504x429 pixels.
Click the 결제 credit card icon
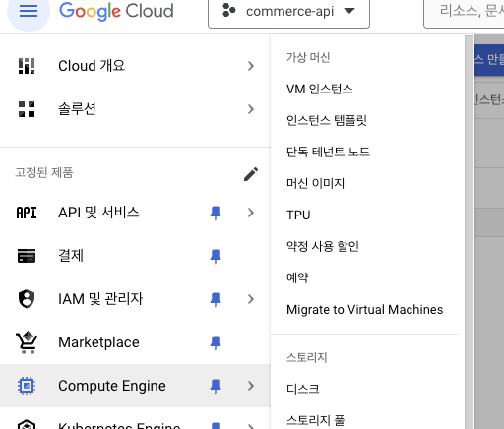(x=27, y=256)
